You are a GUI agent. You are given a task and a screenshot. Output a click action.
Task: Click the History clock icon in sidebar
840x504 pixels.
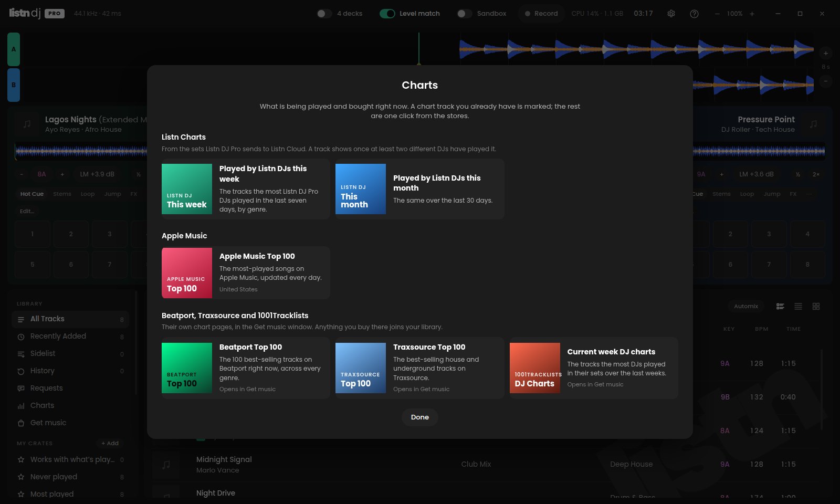coord(21,371)
